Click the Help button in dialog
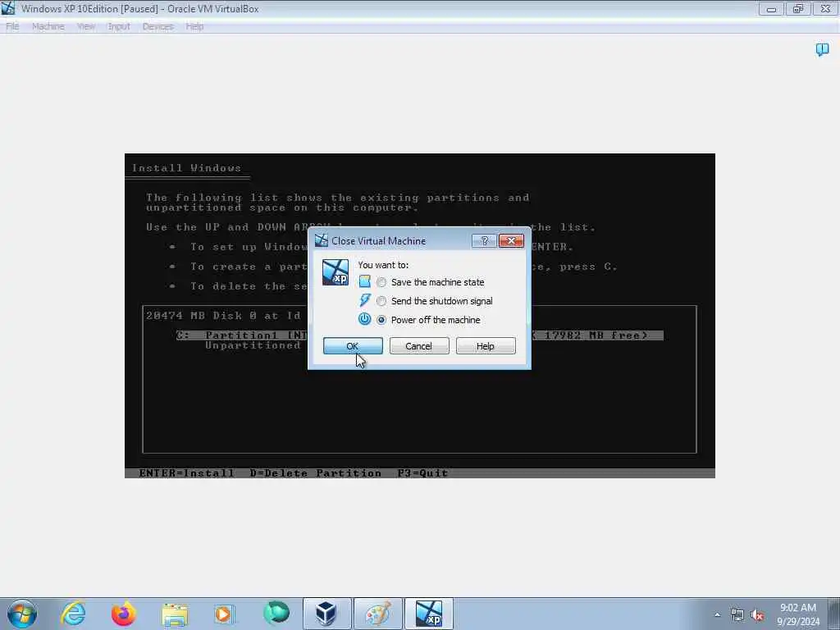Screen dimensions: 840x630 pyautogui.click(x=486, y=346)
